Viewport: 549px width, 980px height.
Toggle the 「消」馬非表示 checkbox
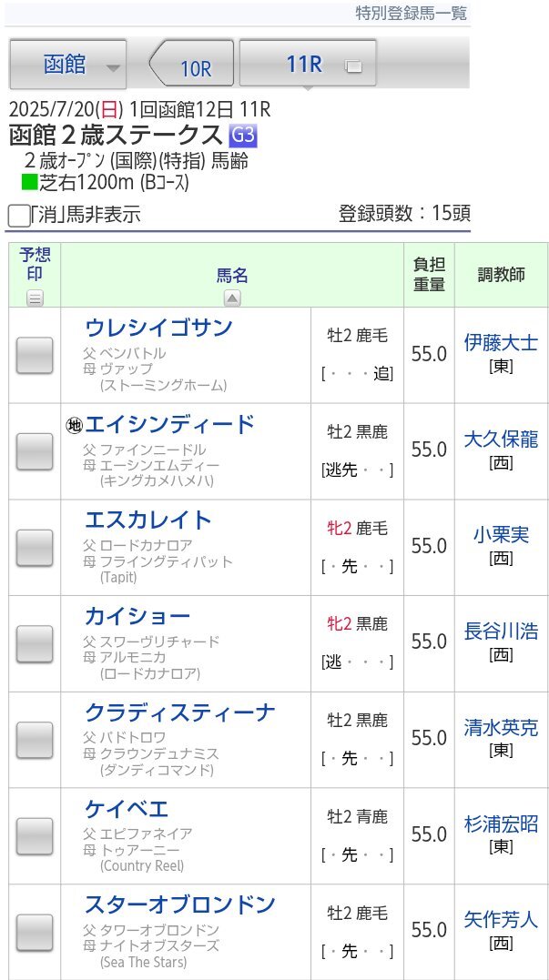(19, 216)
